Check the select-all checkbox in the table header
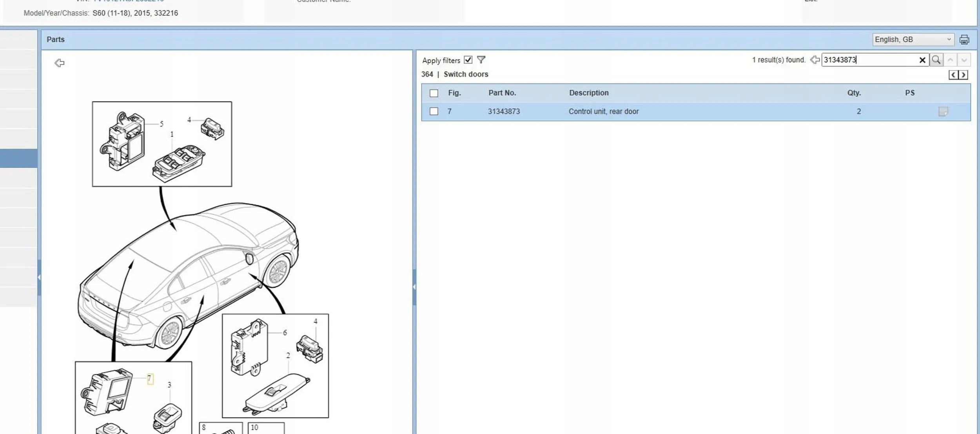 pyautogui.click(x=434, y=93)
